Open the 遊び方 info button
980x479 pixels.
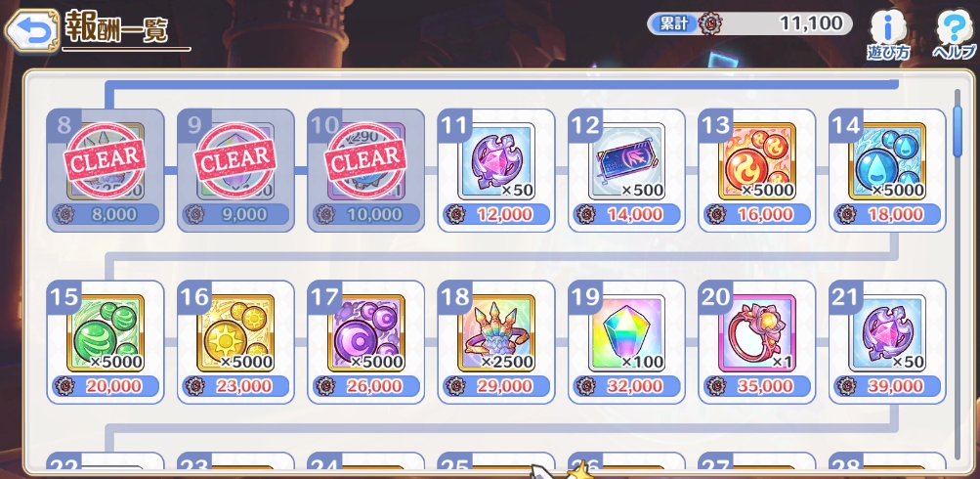coord(888,34)
